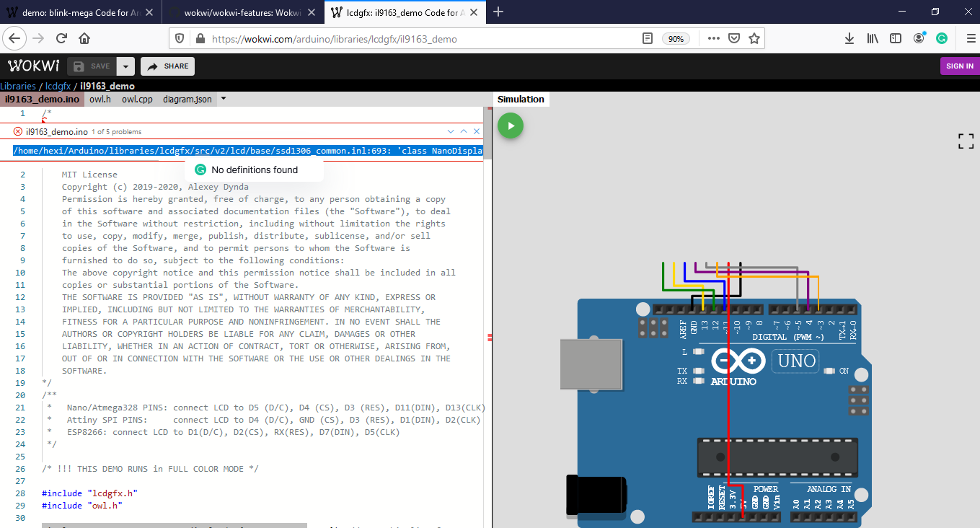Go back in browser history

14,38
